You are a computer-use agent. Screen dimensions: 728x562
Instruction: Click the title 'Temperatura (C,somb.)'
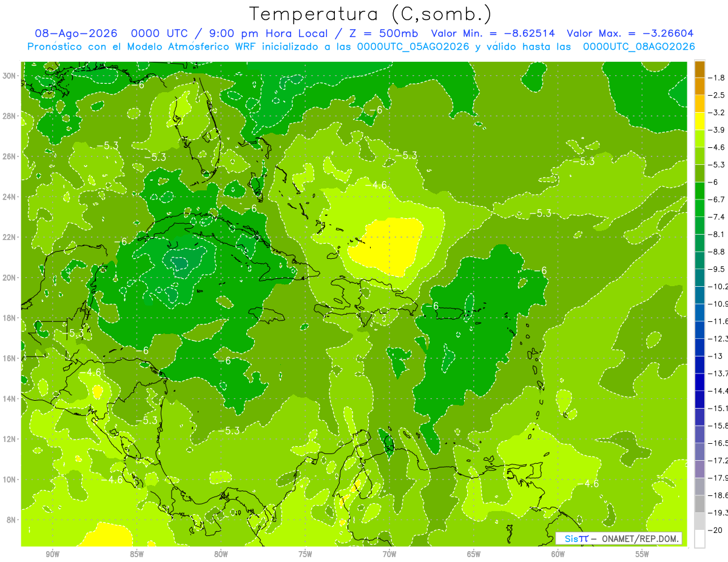tap(370, 14)
